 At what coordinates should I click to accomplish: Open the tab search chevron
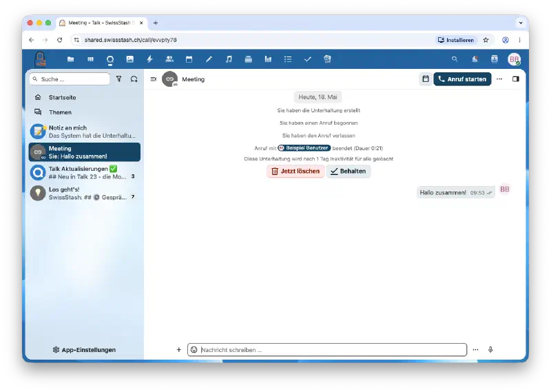521,23
